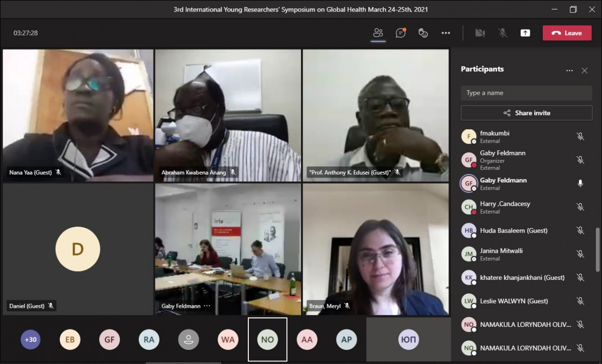
Task: Open the reactions raise hand icon
Action: point(423,33)
